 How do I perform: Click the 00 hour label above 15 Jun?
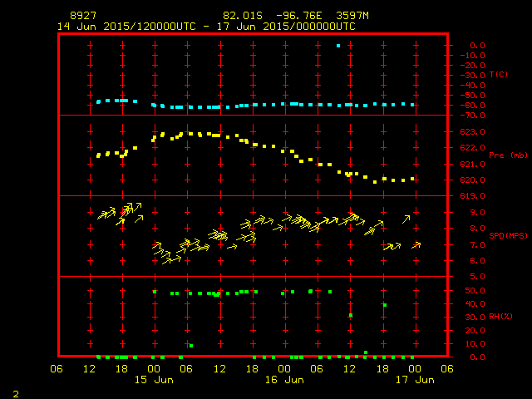[154, 368]
